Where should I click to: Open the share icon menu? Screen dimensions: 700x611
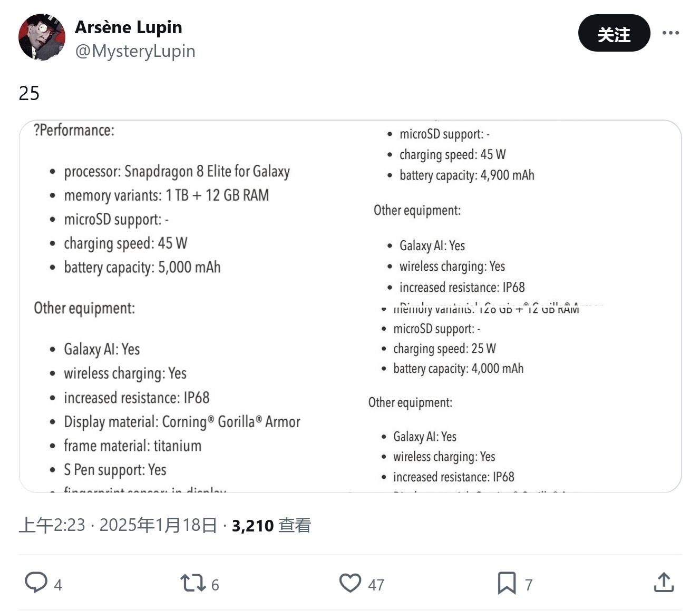pyautogui.click(x=664, y=583)
